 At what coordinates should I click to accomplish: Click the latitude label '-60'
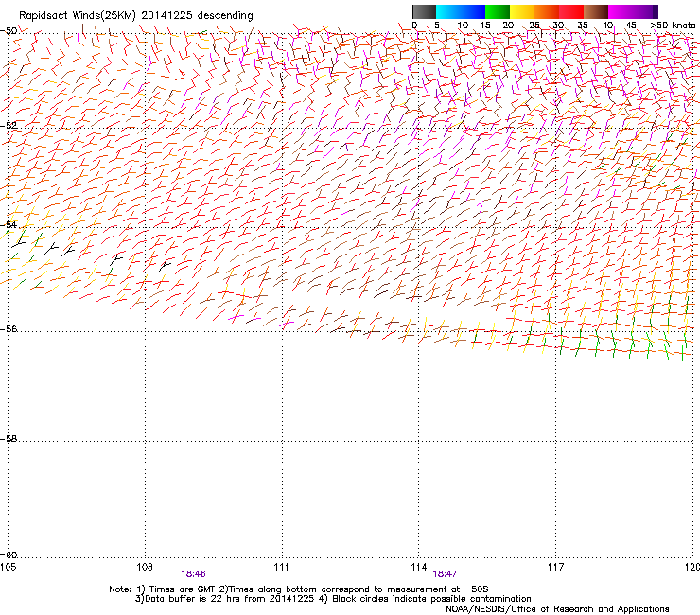tap(9, 554)
